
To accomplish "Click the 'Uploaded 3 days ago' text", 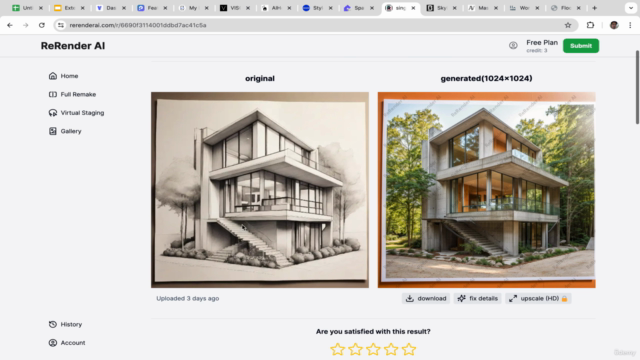I will (188, 298).
